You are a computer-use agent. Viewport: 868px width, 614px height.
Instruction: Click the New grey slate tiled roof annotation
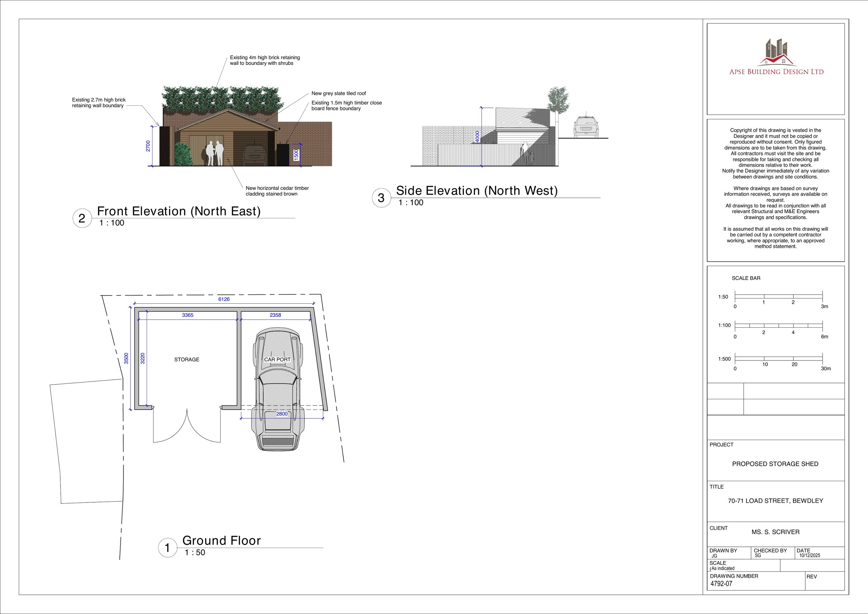[338, 94]
